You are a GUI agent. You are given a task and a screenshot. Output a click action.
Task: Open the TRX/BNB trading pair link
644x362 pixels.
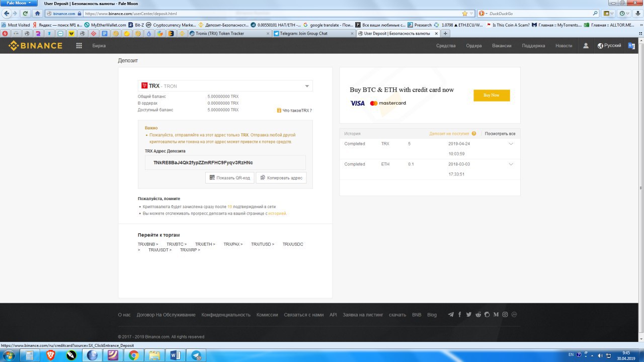(x=148, y=244)
